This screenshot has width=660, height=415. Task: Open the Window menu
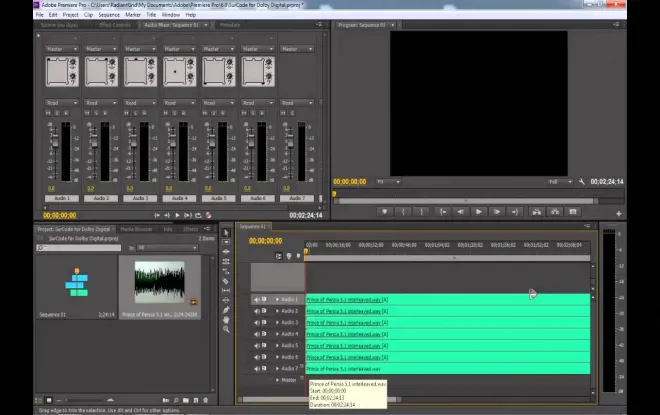click(x=171, y=15)
